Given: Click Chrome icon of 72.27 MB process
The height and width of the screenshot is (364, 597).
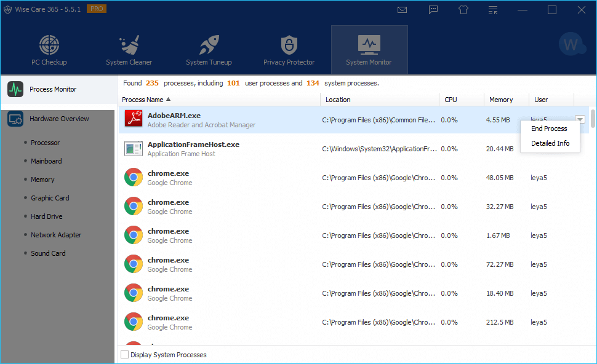Looking at the screenshot, I should [x=134, y=264].
